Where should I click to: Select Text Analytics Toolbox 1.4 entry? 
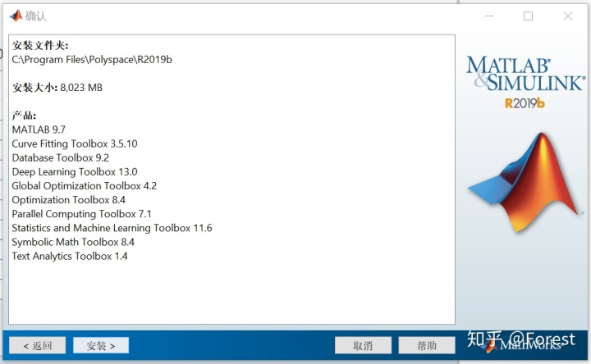69,256
